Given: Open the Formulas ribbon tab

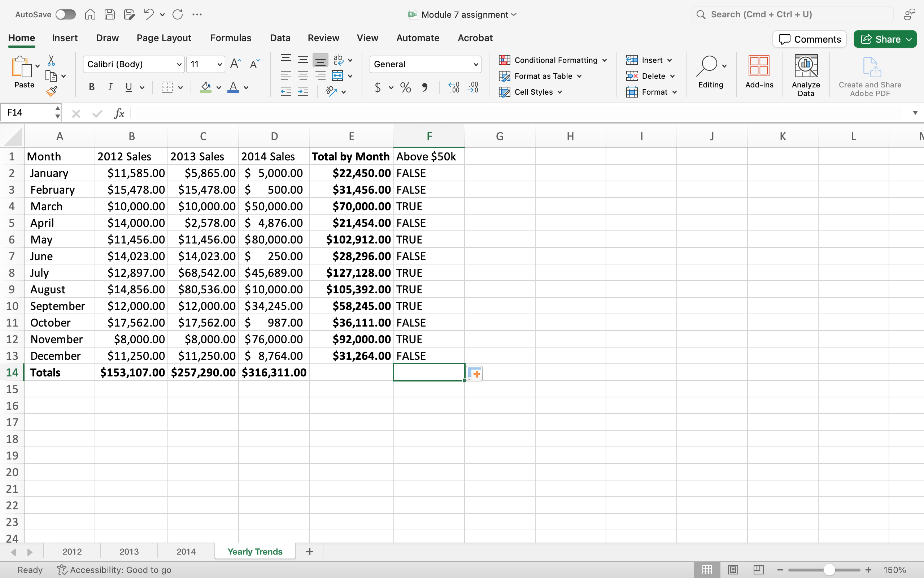Looking at the screenshot, I should [x=231, y=38].
